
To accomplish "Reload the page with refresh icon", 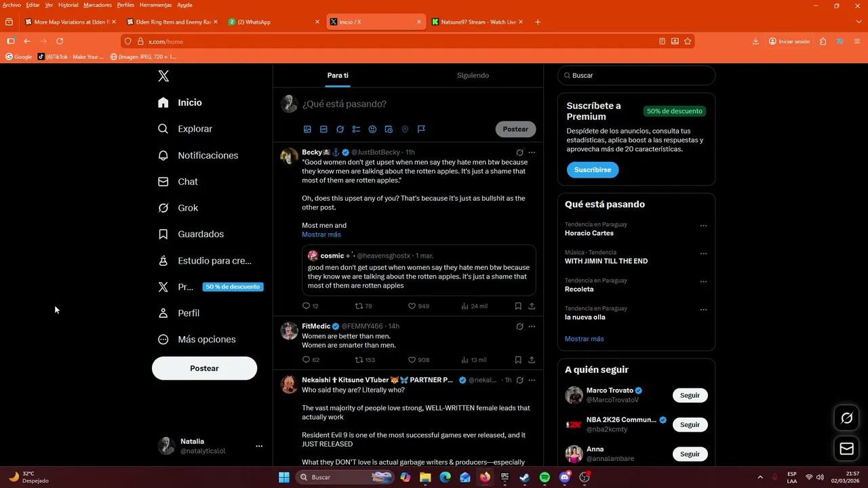I will (x=60, y=41).
